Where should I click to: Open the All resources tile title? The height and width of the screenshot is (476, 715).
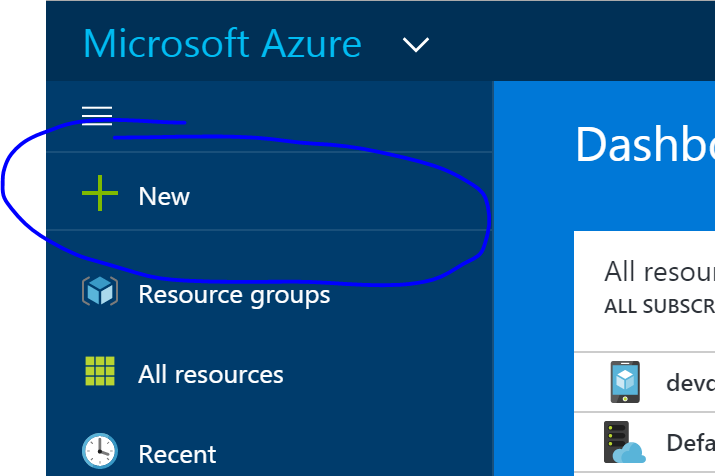[659, 271]
